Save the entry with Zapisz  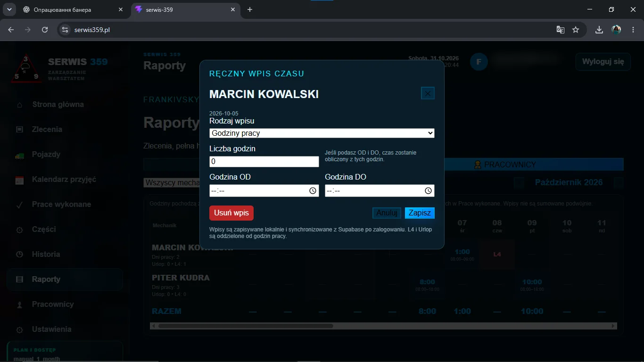click(420, 213)
